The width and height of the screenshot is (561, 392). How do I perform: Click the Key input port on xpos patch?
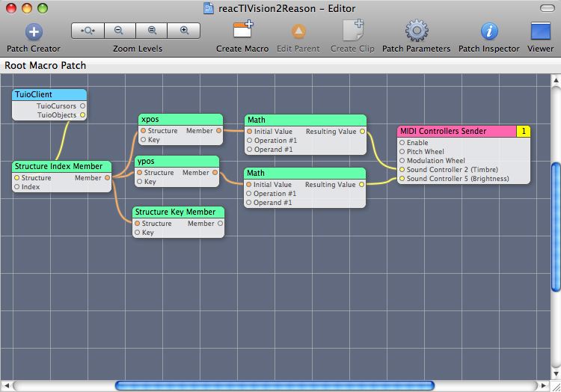[x=144, y=140]
